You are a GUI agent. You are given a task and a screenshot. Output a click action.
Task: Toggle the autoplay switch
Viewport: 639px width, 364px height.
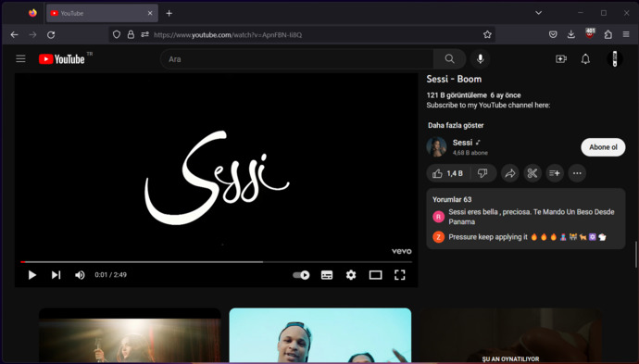(x=301, y=275)
